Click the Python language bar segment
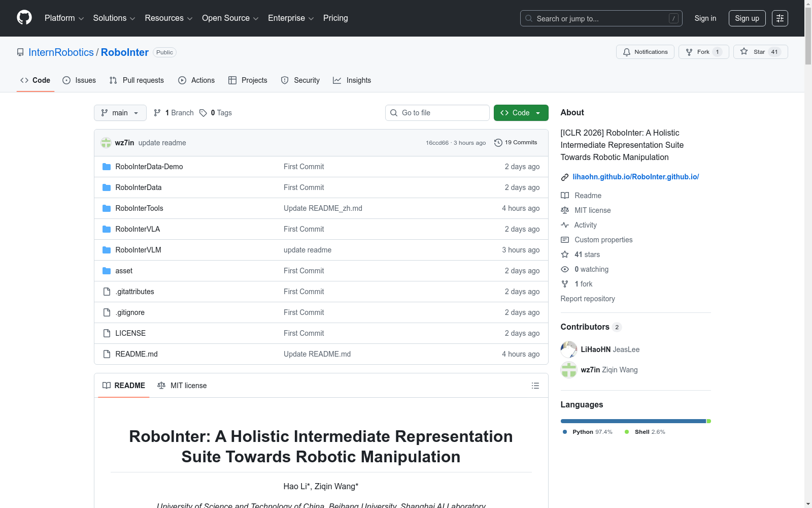The width and height of the screenshot is (812, 508). [x=633, y=421]
